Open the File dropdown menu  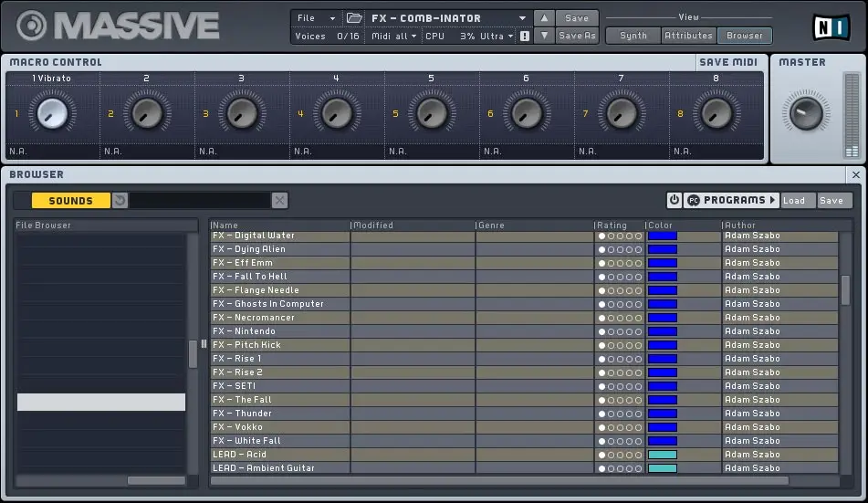(316, 18)
